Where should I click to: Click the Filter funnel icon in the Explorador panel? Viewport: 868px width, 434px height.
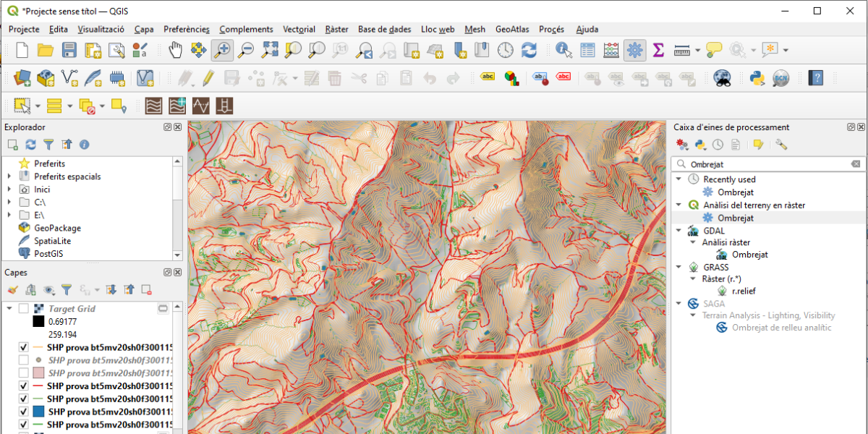point(48,145)
